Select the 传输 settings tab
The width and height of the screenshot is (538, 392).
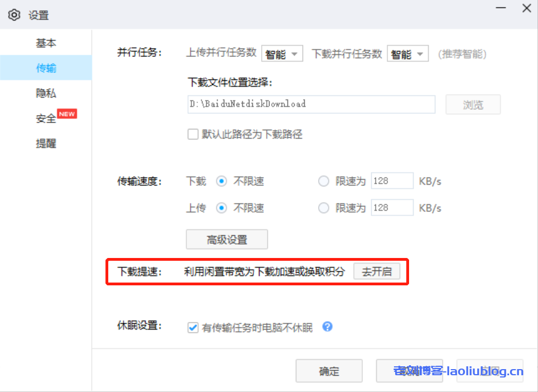click(x=46, y=68)
